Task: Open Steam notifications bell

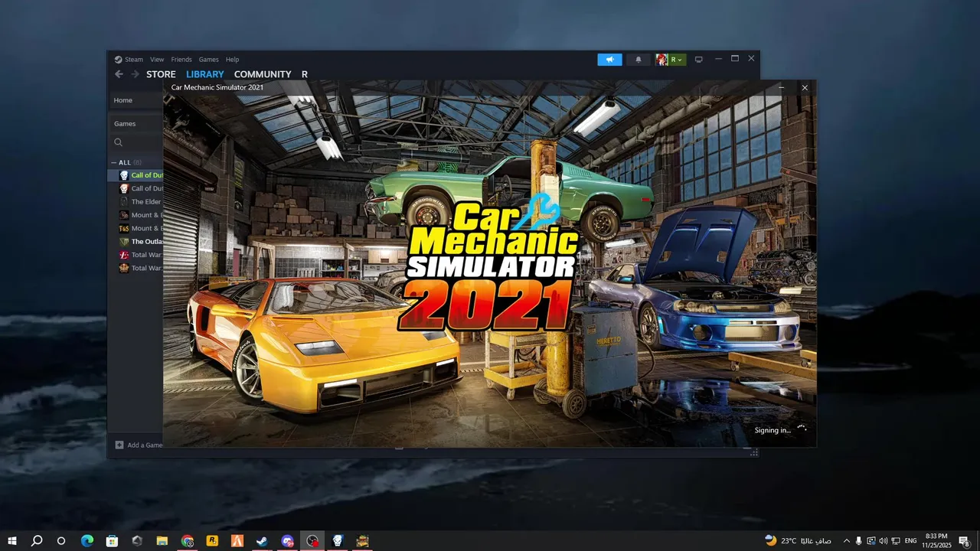Action: click(639, 59)
